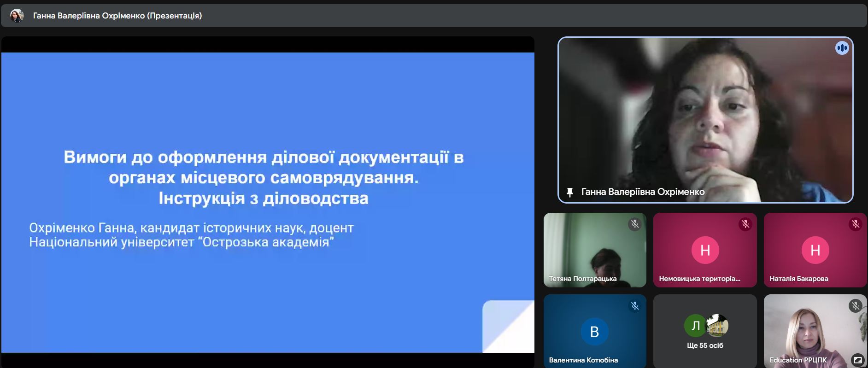The height and width of the screenshot is (368, 868).
Task: Select the Тетяна Полтарацька video tile
Action: coord(594,250)
